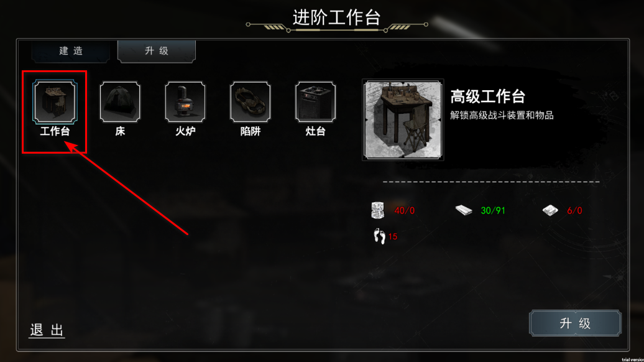Select the 床 bed tent icon

[x=120, y=101]
